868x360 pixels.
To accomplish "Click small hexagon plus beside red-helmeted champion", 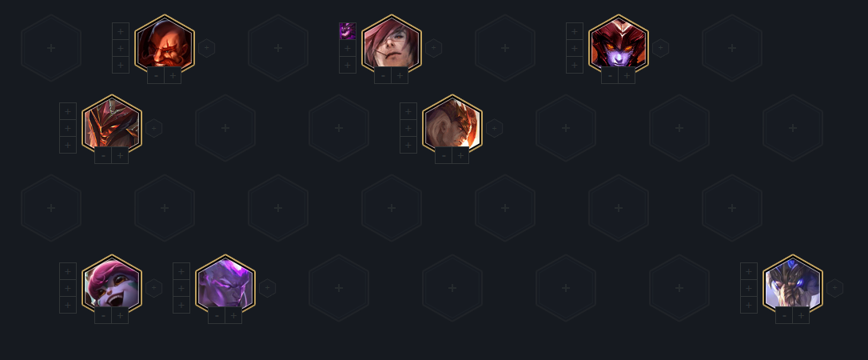I will pos(660,48).
